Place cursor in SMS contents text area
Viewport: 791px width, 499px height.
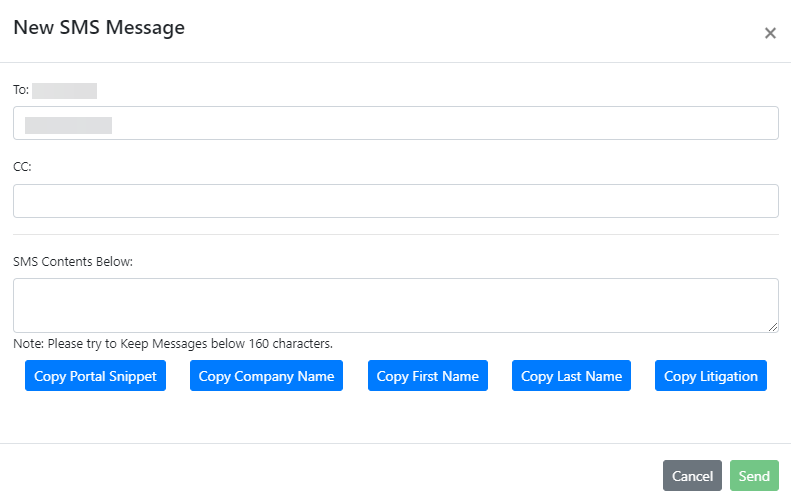click(395, 304)
